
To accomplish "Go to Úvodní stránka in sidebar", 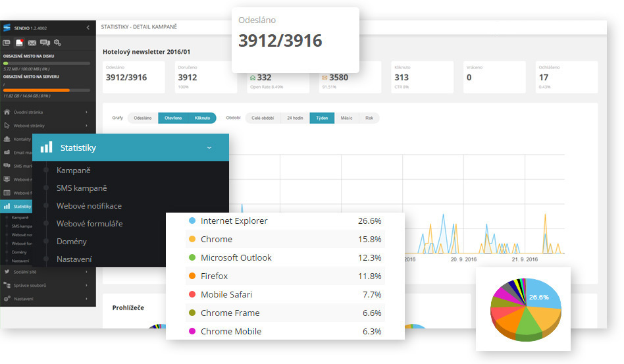I will (x=28, y=112).
